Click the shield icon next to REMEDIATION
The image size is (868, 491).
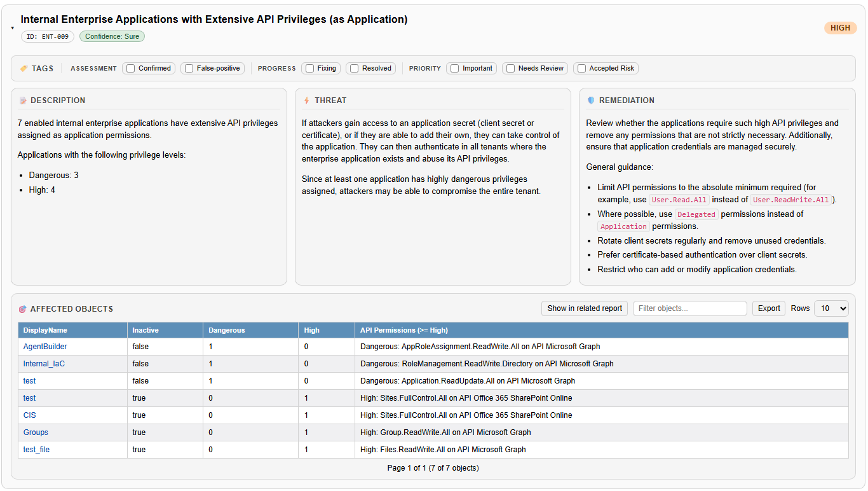click(x=591, y=100)
